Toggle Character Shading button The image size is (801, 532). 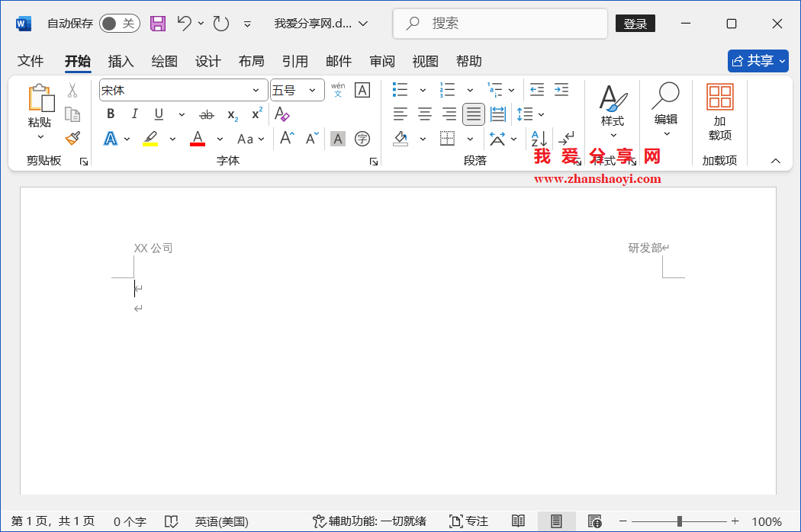pyautogui.click(x=338, y=139)
